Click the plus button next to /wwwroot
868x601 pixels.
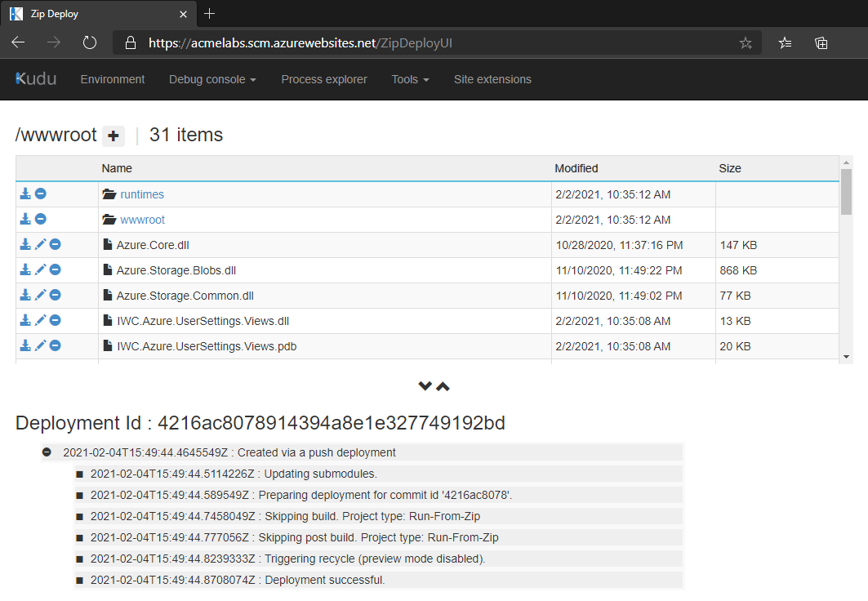click(114, 136)
